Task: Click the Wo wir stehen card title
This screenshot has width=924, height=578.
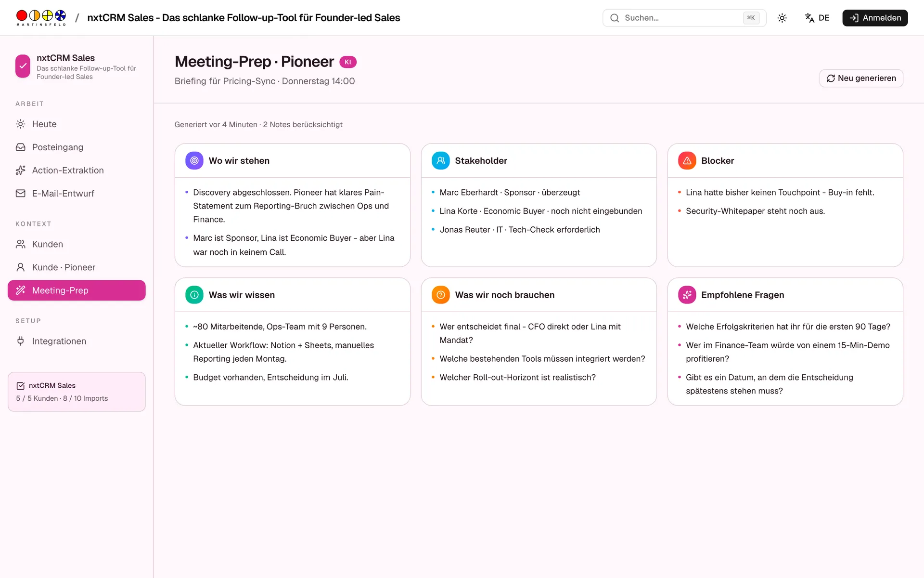Action: 239,160
